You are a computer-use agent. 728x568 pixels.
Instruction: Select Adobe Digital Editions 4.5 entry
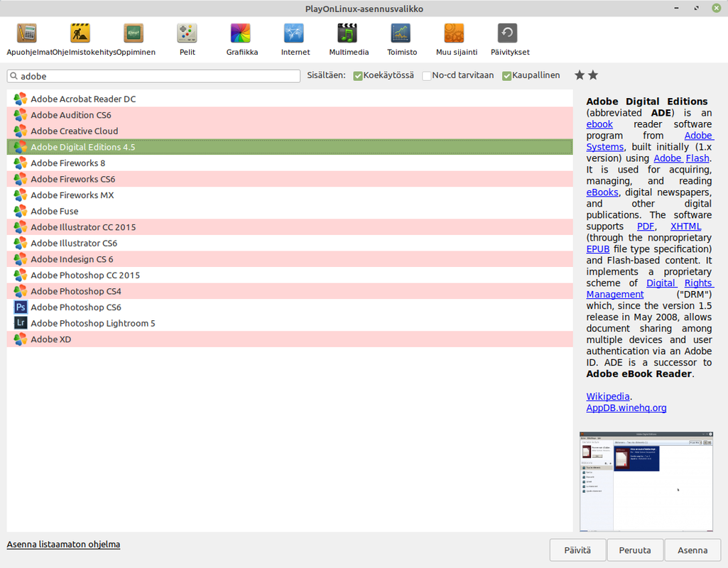[290, 147]
